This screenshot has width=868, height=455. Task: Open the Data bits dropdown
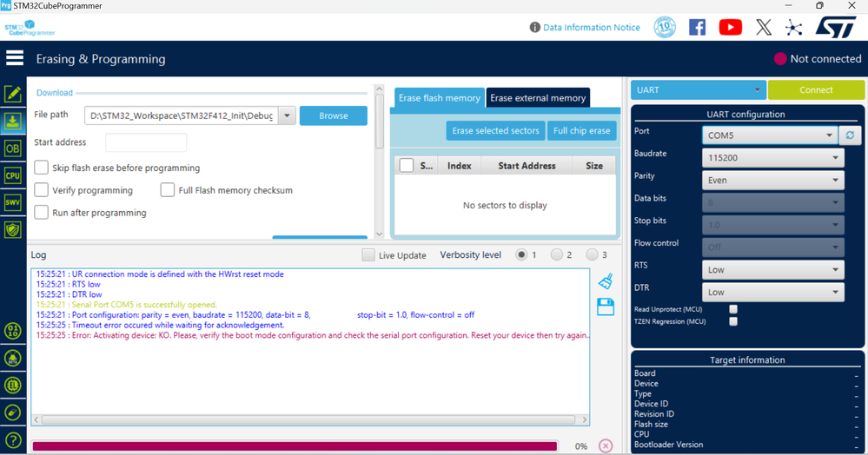click(772, 202)
